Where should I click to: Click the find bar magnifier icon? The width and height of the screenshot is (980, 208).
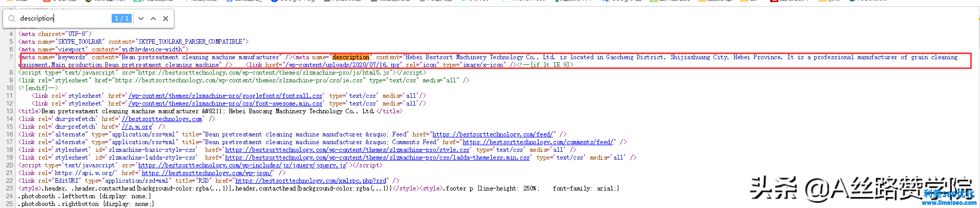pyautogui.click(x=11, y=19)
